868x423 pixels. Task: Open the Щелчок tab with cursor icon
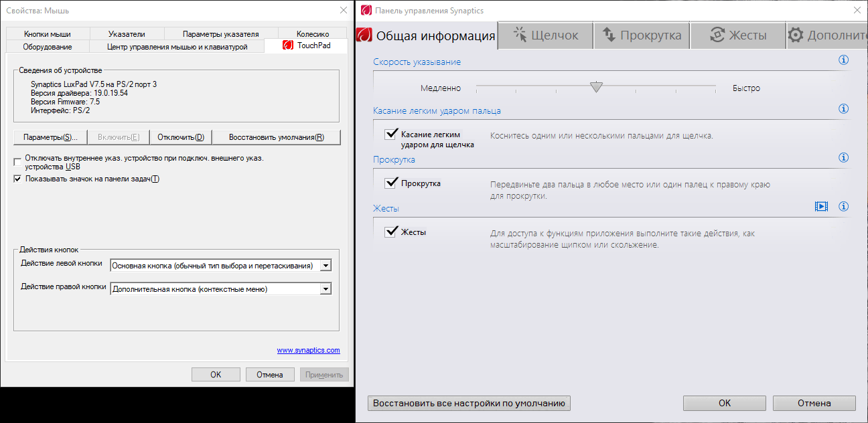tap(545, 35)
